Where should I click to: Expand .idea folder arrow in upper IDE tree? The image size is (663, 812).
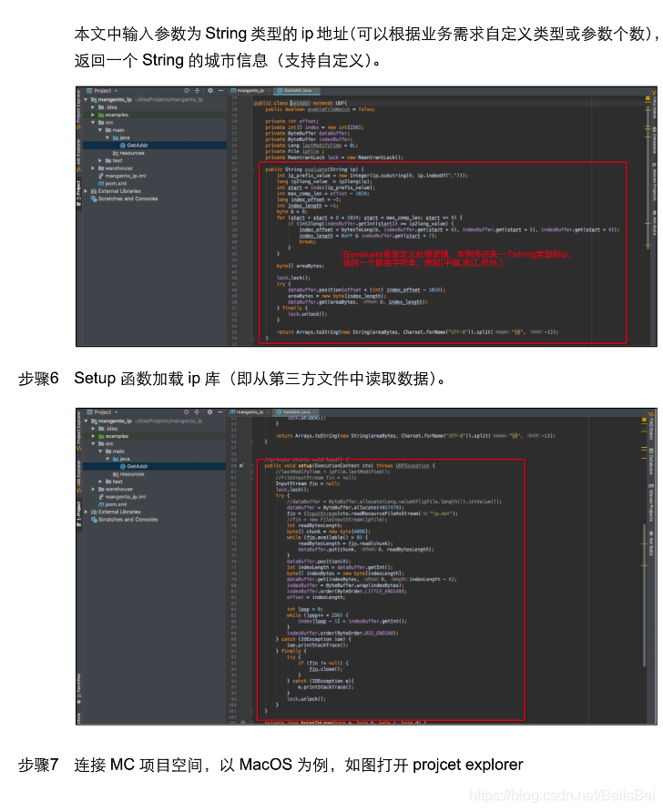pyautogui.click(x=93, y=107)
